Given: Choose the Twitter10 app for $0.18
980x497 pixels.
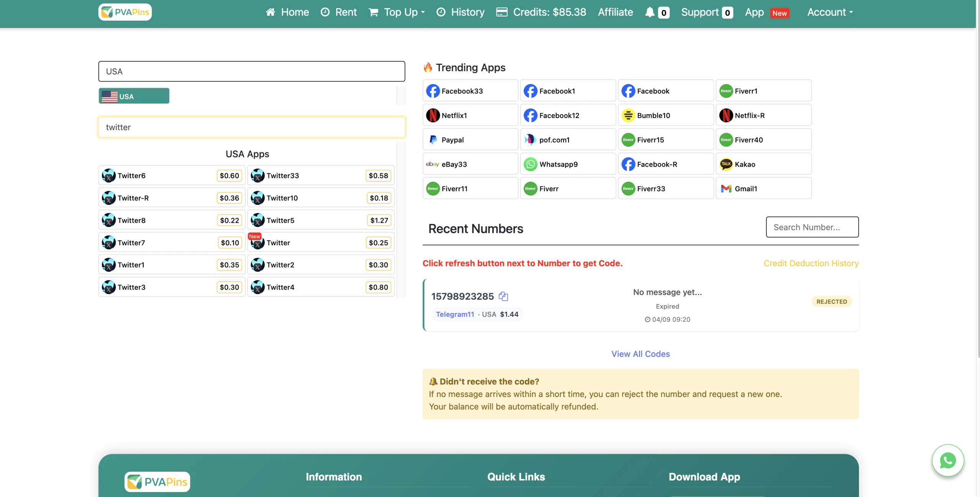Looking at the screenshot, I should [321, 198].
